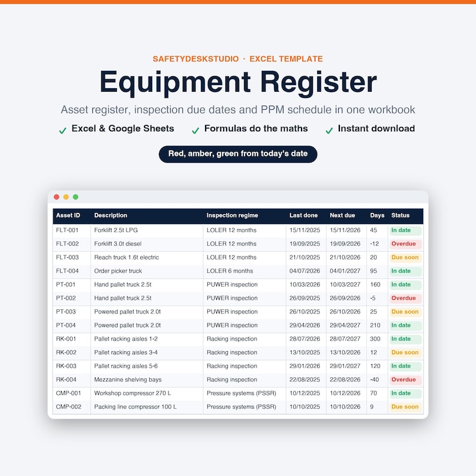Click the 'Packing line compressor 100 L' description
The image size is (476, 476).
tap(135, 407)
